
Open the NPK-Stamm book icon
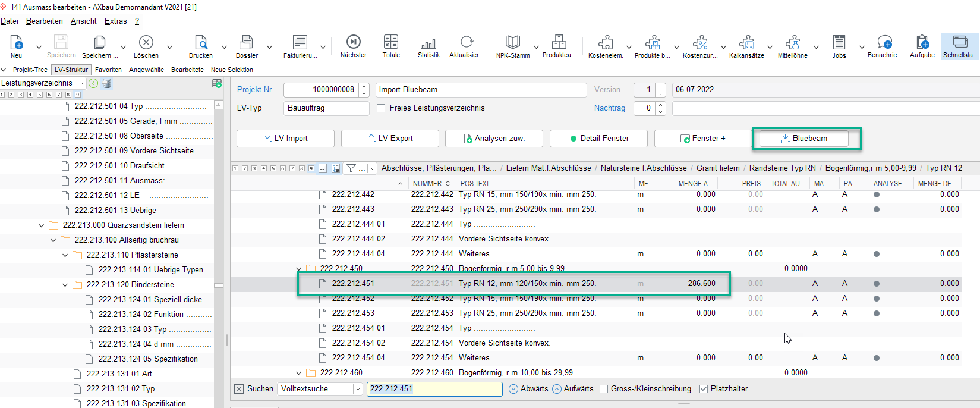click(513, 42)
